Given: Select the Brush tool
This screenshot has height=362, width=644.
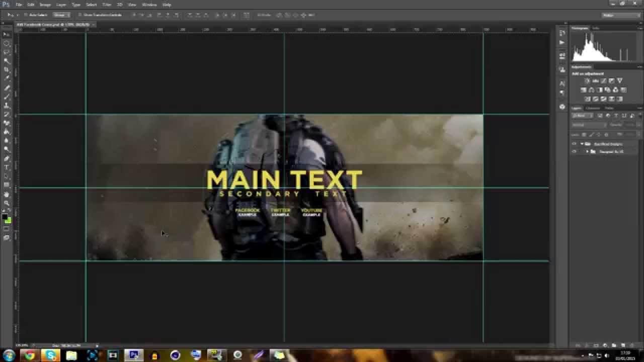Looking at the screenshot, I should [x=7, y=98].
